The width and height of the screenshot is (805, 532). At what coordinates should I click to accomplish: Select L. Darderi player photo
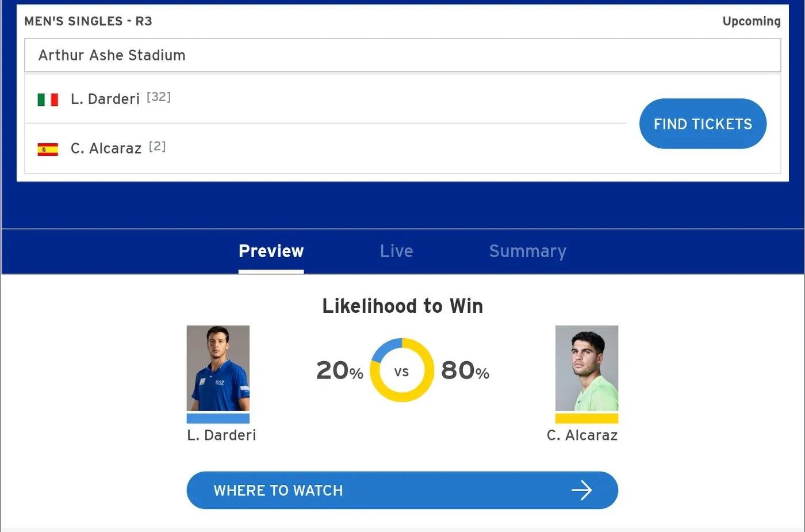pyautogui.click(x=218, y=368)
